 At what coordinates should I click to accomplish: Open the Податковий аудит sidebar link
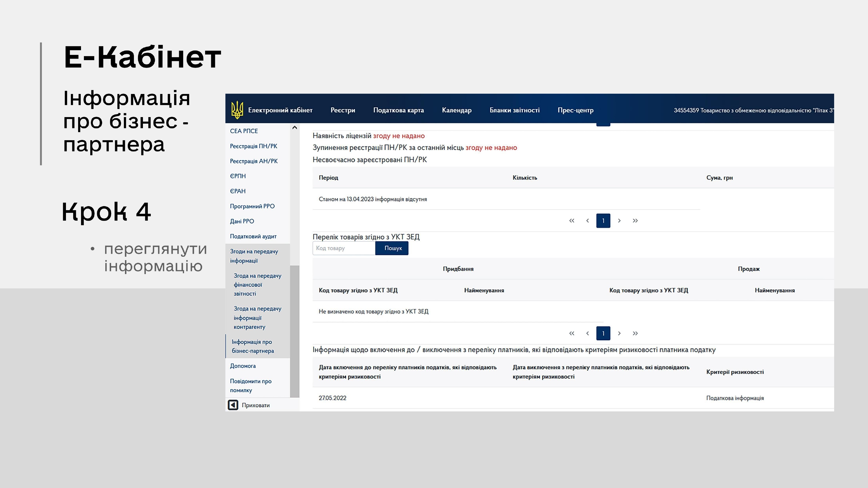tap(253, 236)
